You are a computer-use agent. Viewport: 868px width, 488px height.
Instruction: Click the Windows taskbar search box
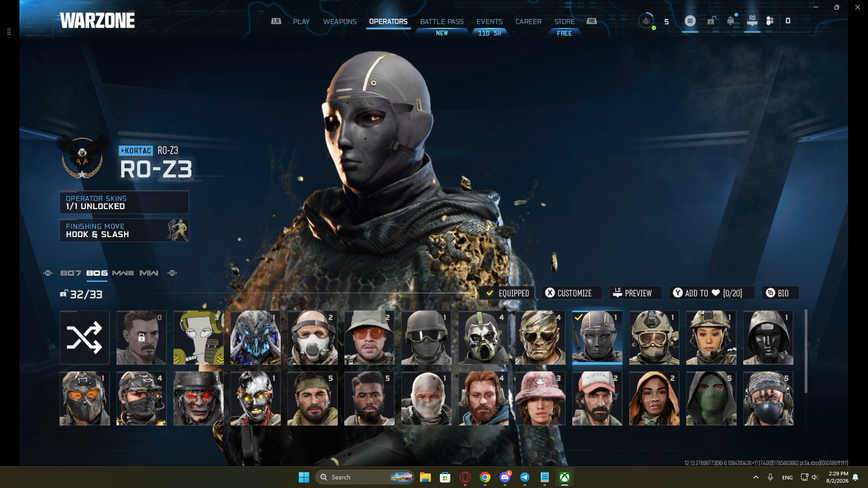(364, 477)
